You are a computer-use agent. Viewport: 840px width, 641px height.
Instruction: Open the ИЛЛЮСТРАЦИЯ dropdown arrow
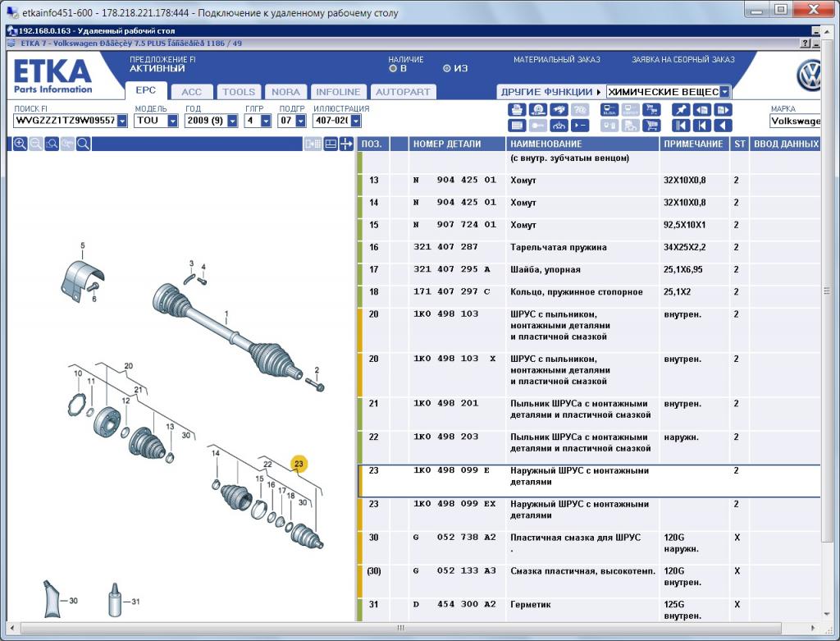356,121
